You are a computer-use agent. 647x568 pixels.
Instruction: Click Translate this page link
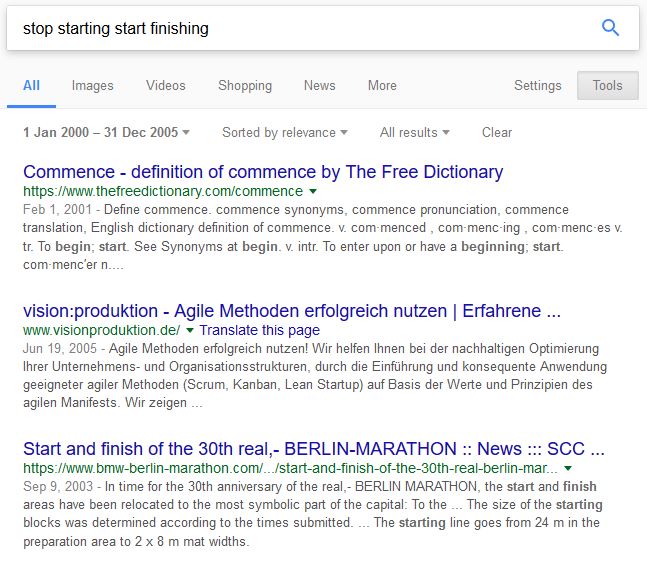(x=259, y=330)
